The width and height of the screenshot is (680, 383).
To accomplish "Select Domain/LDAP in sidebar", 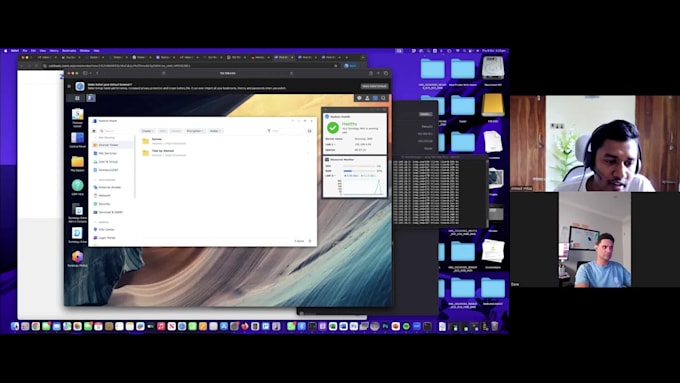I will [x=112, y=170].
